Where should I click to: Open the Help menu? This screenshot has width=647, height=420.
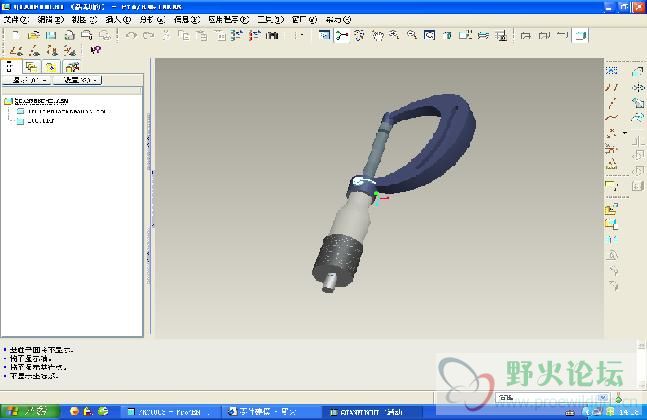(338, 19)
